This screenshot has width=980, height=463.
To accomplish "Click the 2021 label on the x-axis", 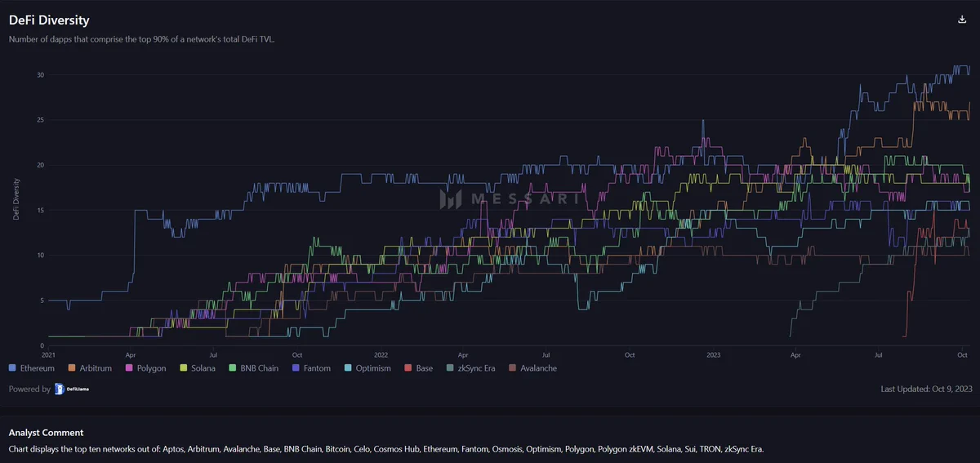I will point(48,355).
